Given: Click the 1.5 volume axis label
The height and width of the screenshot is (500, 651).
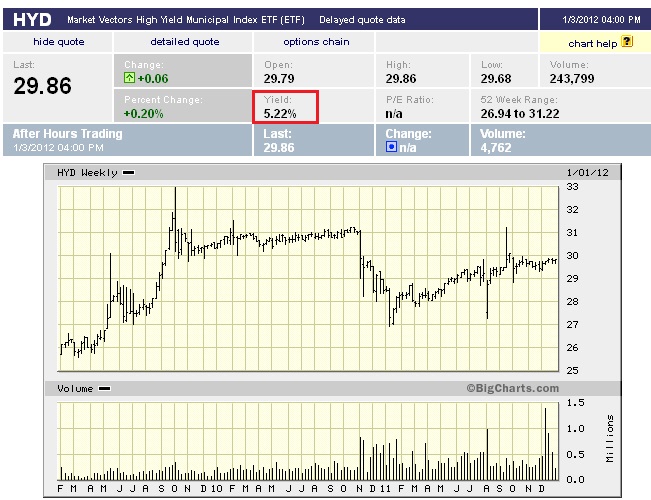Looking at the screenshot, I should (575, 403).
